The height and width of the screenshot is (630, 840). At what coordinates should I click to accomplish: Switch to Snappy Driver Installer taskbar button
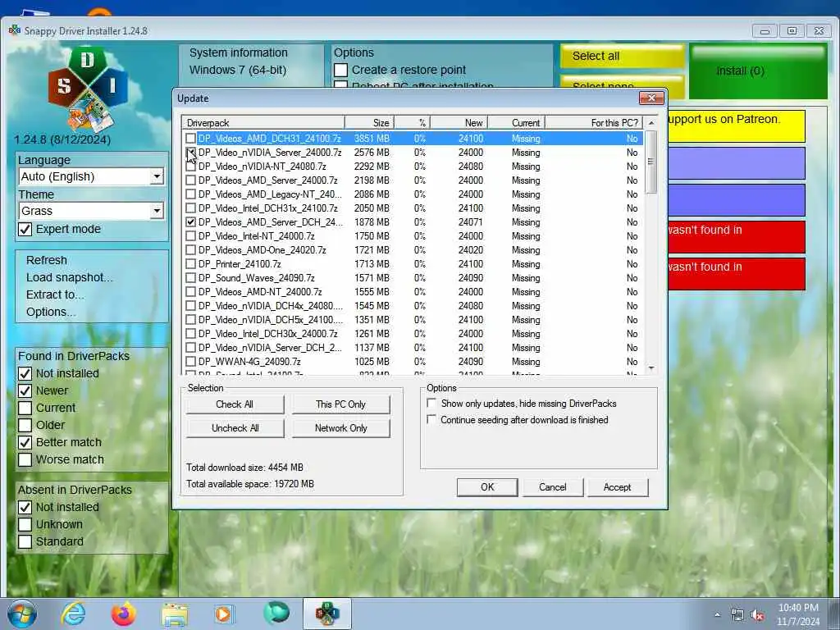point(326,614)
